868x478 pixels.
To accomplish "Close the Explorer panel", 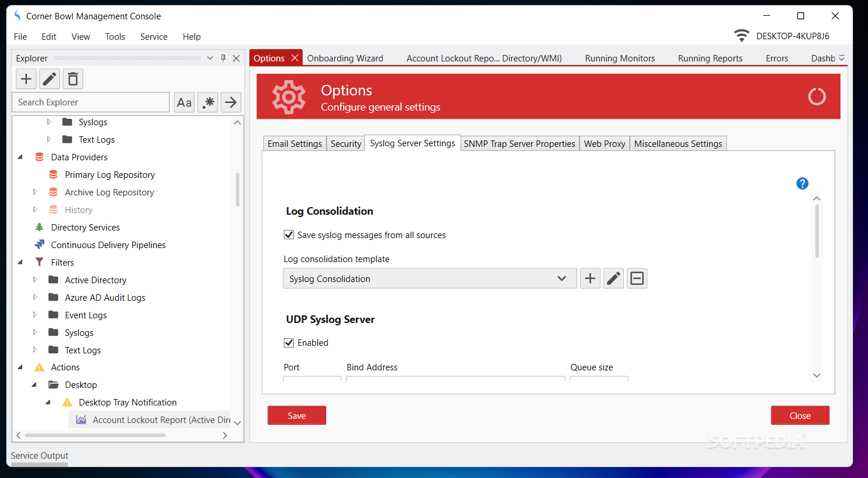I will click(x=236, y=58).
